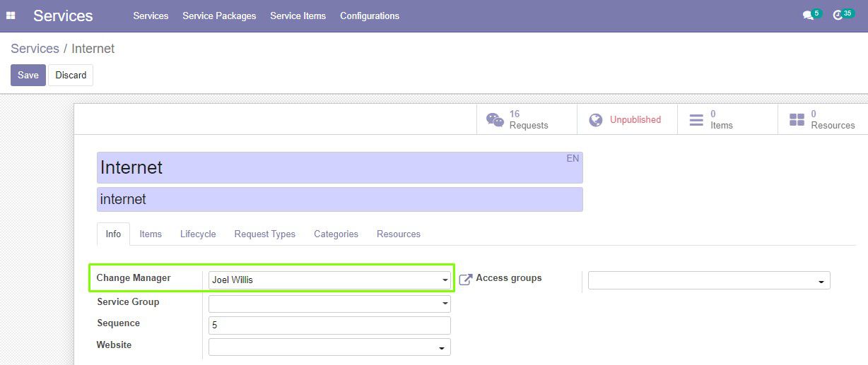Click external link icon beside Change Manager

pyautogui.click(x=465, y=280)
